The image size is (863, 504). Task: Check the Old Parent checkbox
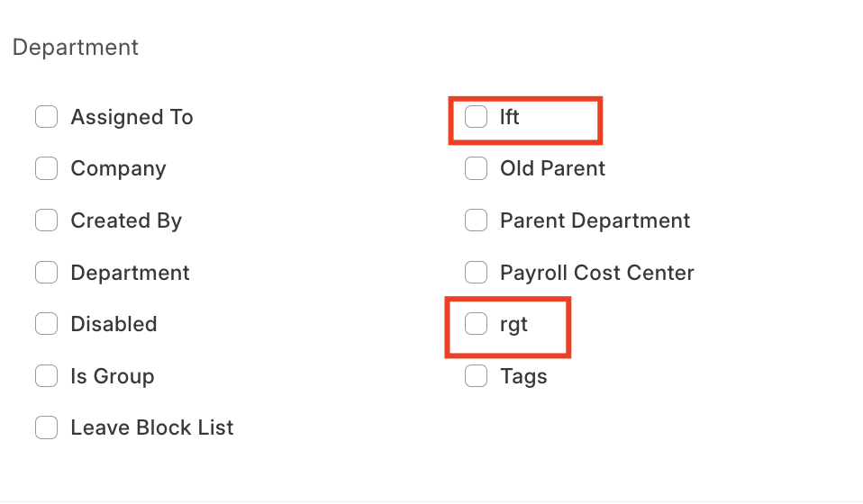pos(476,168)
